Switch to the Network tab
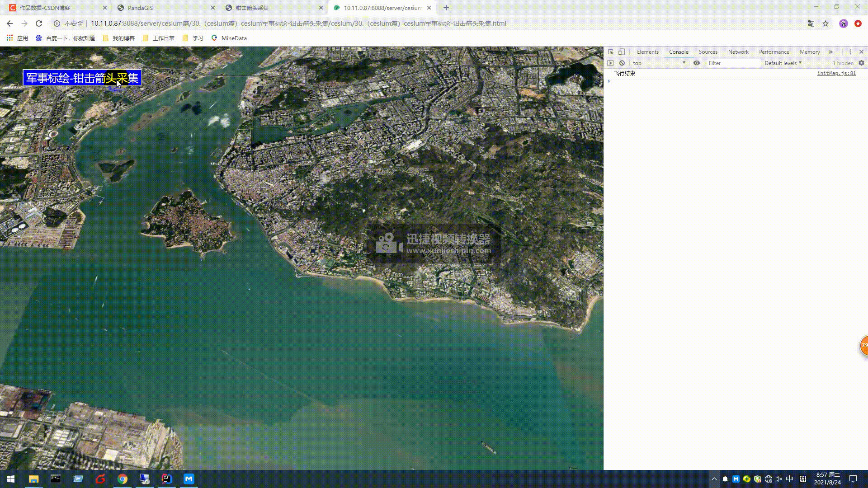This screenshot has width=868, height=488. 738,52
